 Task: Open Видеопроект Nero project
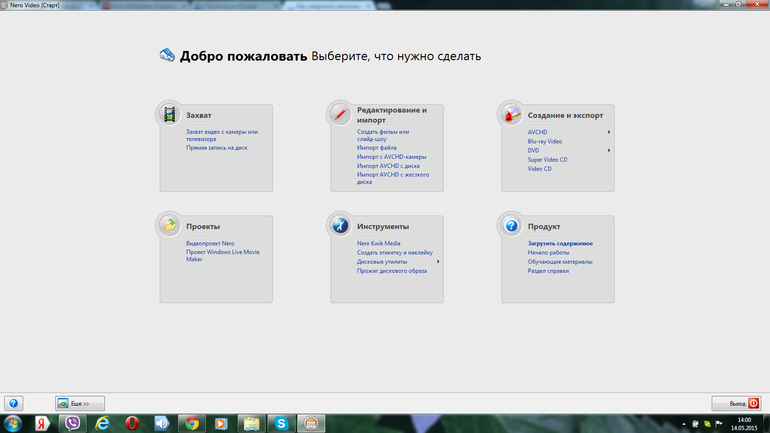click(210, 243)
